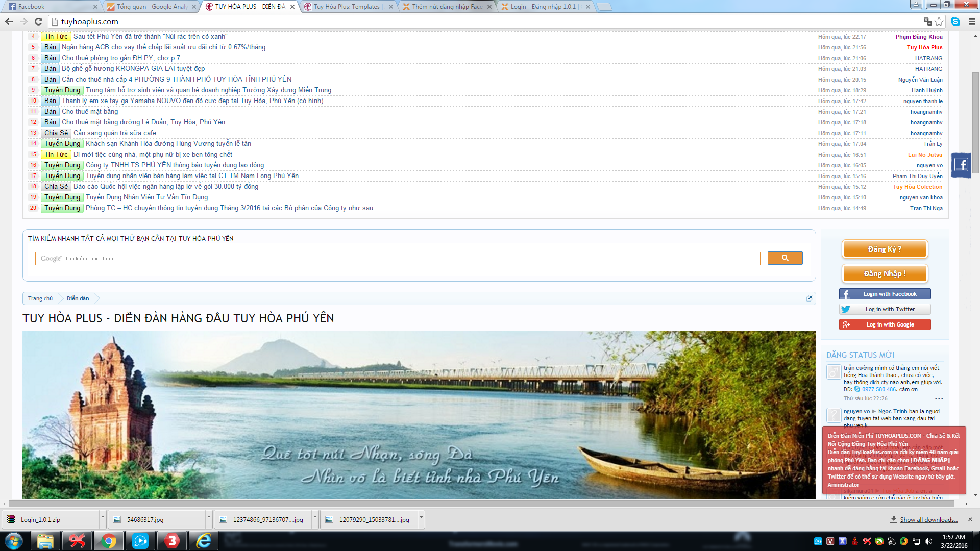Click Show all downloads link
This screenshot has height=551, width=980.
(x=928, y=520)
